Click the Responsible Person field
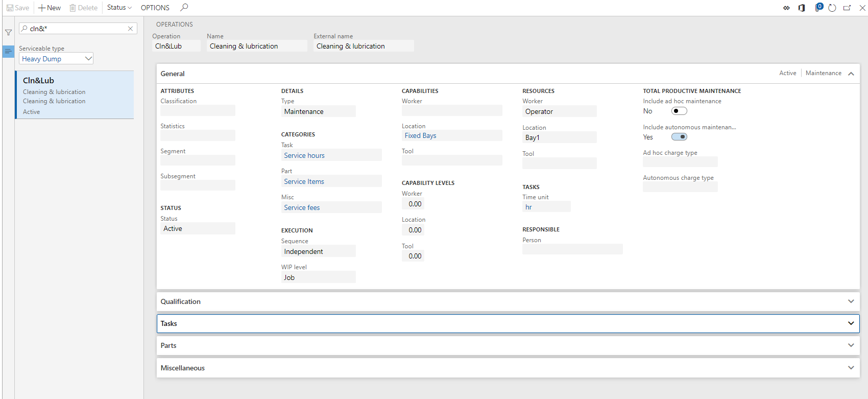This screenshot has width=868, height=399. [572, 249]
